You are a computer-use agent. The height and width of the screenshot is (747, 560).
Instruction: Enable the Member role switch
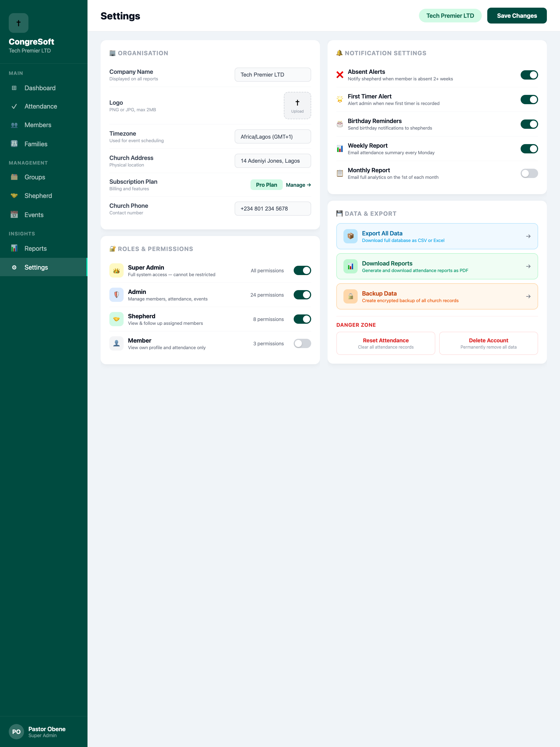[302, 343]
